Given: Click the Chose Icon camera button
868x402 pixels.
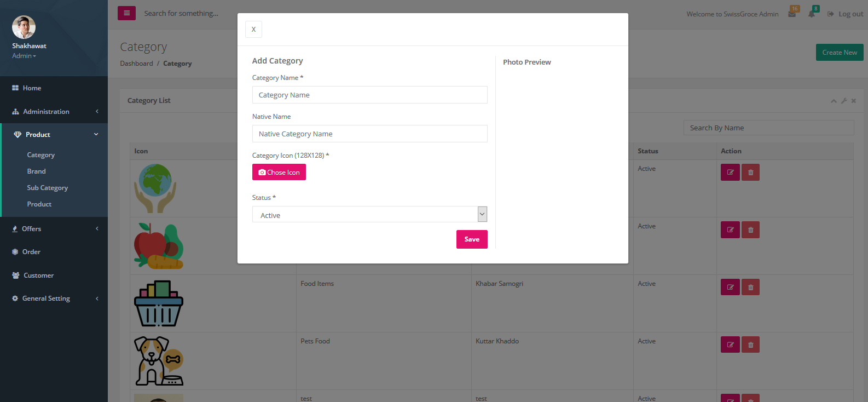Looking at the screenshot, I should (x=279, y=172).
